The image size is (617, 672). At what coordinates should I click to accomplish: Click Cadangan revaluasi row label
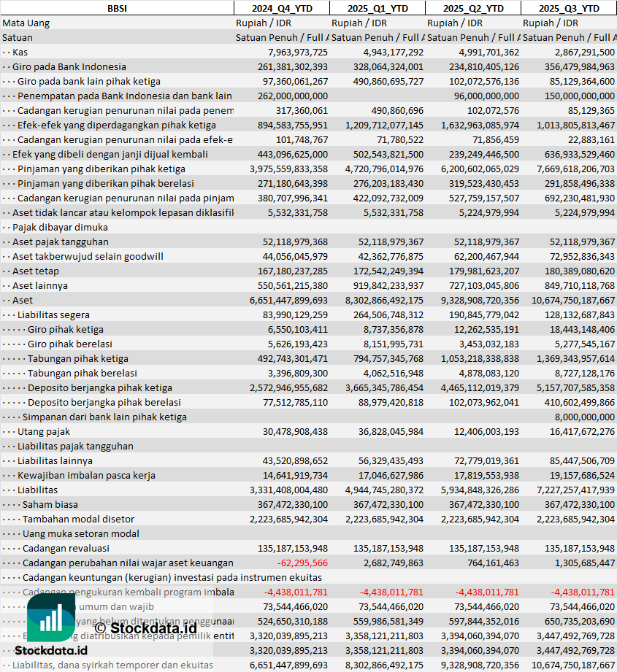(66, 548)
